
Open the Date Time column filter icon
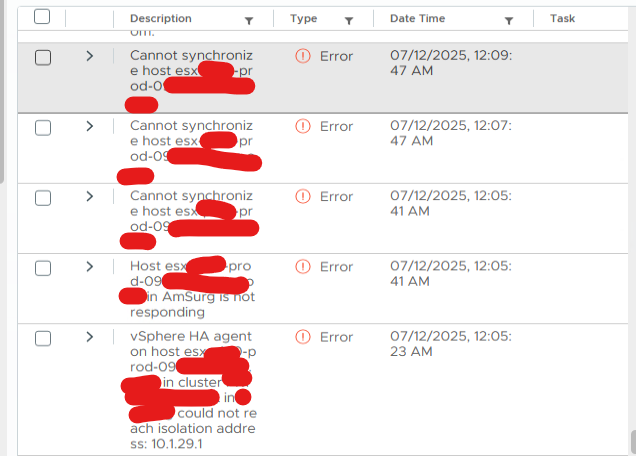tap(509, 21)
